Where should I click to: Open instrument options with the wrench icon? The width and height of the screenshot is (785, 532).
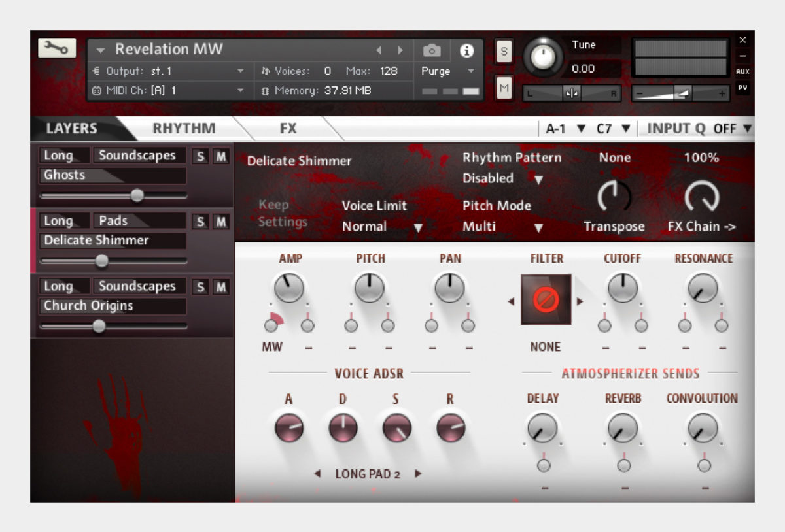coord(56,48)
